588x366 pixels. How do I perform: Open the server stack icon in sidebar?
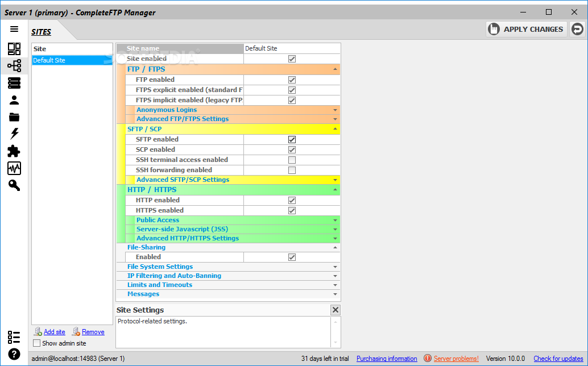(14, 83)
